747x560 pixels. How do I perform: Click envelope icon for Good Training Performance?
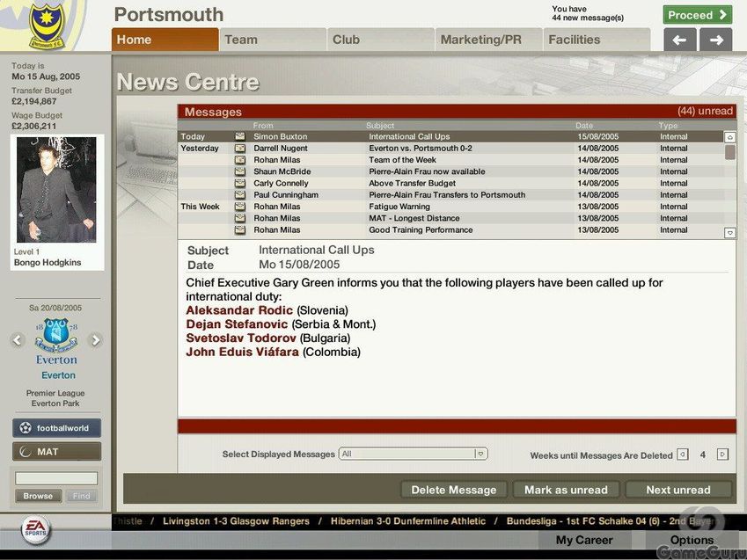[x=240, y=230]
